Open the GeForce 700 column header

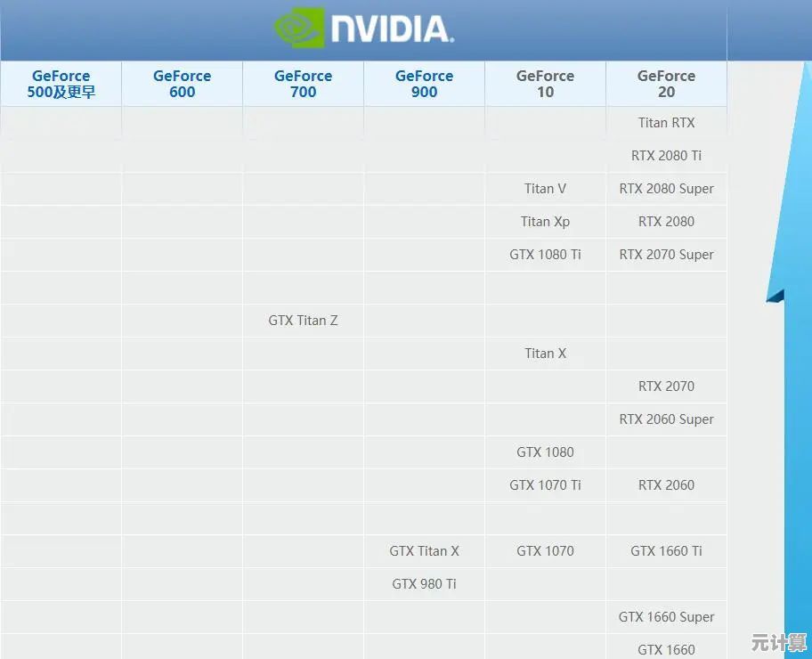pyautogui.click(x=303, y=84)
